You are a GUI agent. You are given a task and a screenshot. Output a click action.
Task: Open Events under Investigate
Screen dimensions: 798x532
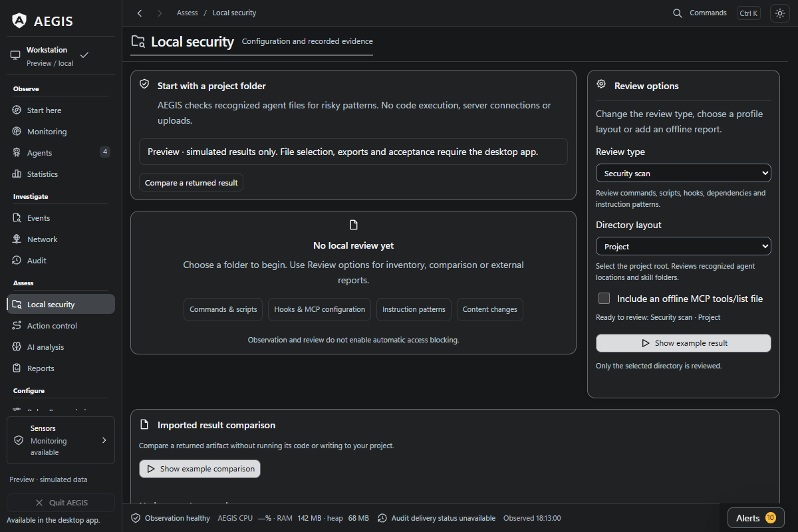pyautogui.click(x=61, y=218)
